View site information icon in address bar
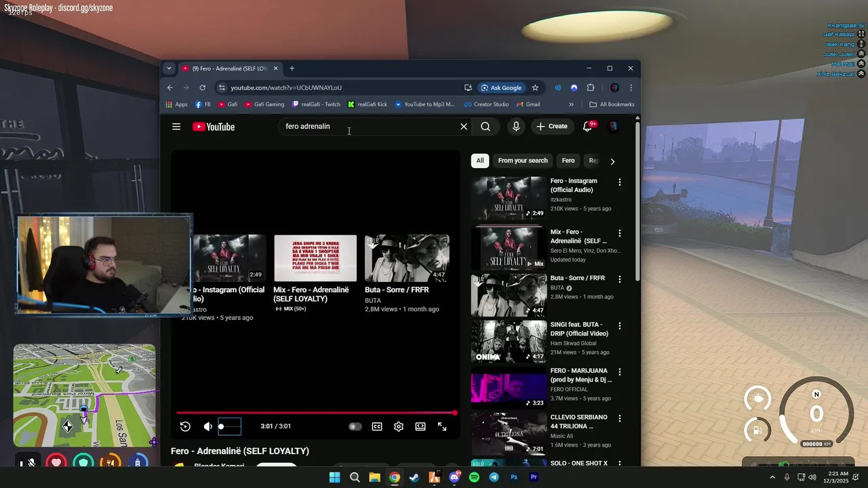 tap(221, 87)
